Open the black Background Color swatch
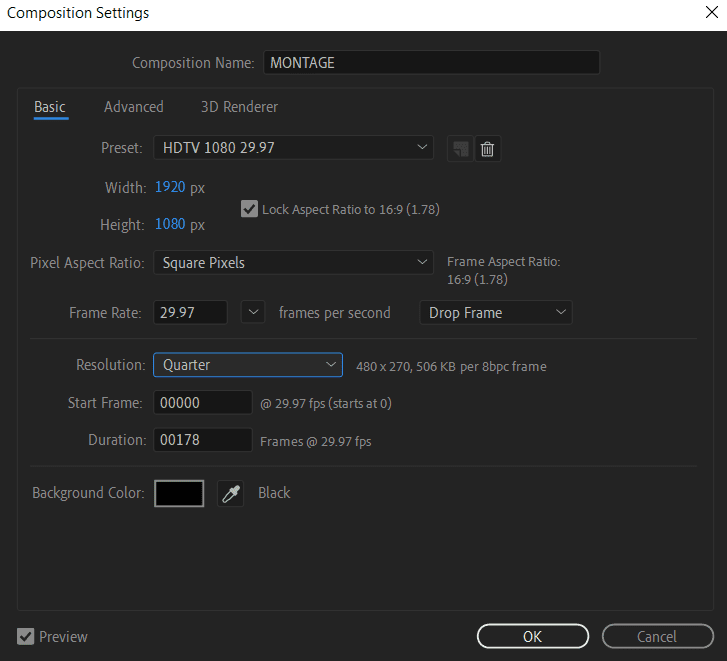The width and height of the screenshot is (727, 661). coord(179,494)
